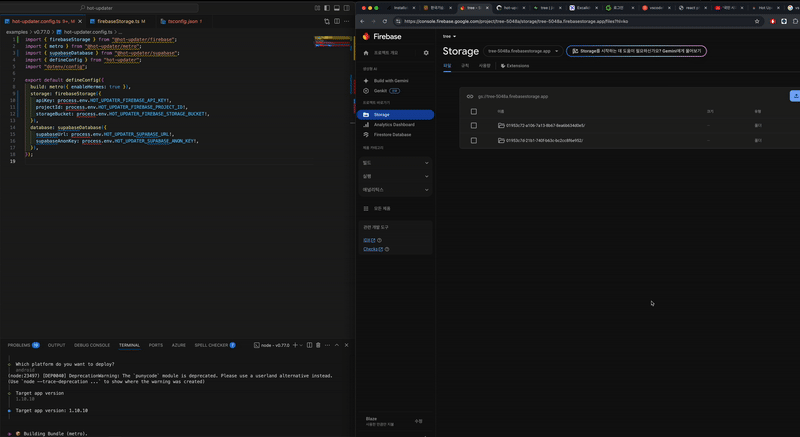Toggle the select-all files checkbox
The image size is (800, 437).
pos(473,111)
